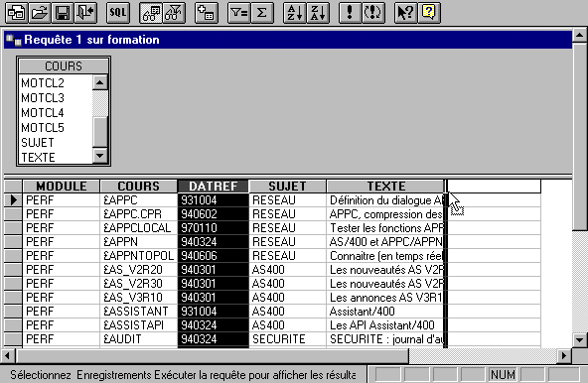This screenshot has height=383, width=588.
Task: Sort ascending with the A-Z icon
Action: coord(294,12)
